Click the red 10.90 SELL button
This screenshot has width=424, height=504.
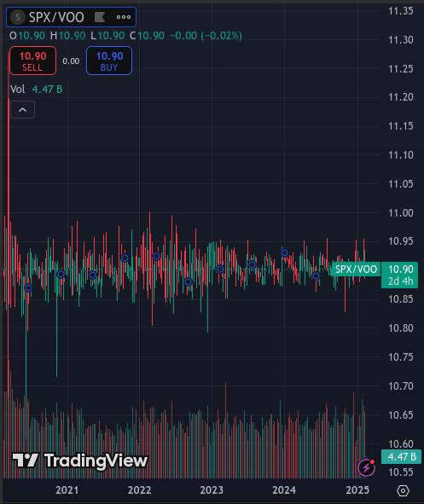[x=32, y=61]
